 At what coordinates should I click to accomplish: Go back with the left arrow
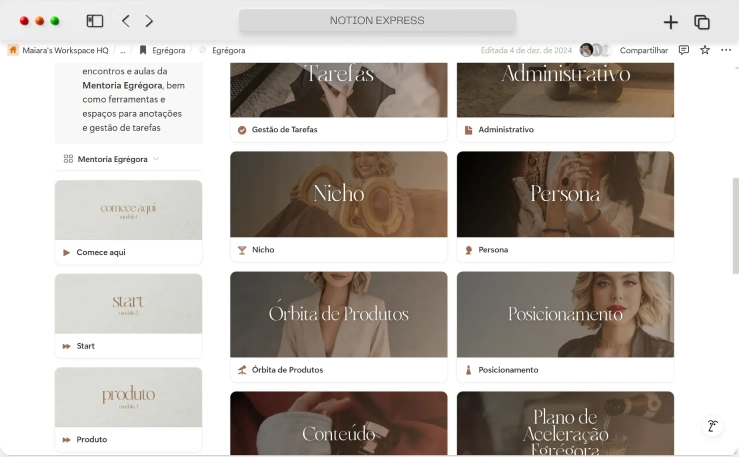[x=126, y=21]
